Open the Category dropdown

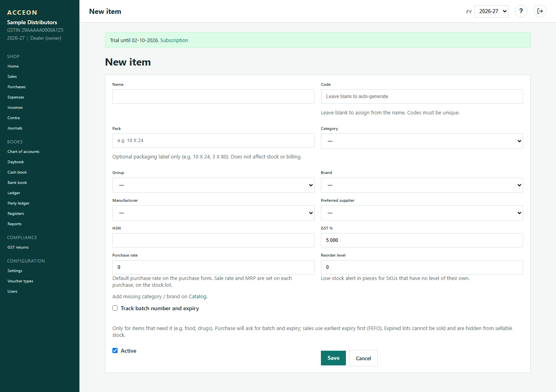422,141
